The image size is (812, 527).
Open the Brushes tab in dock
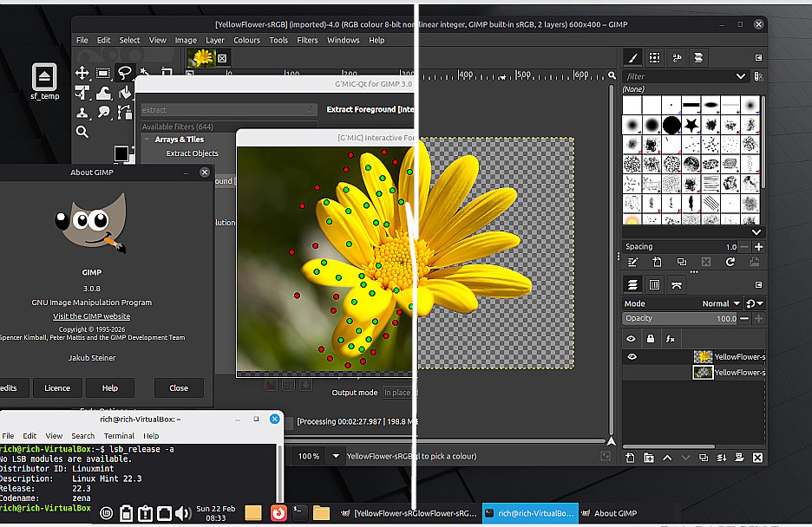[x=633, y=58]
